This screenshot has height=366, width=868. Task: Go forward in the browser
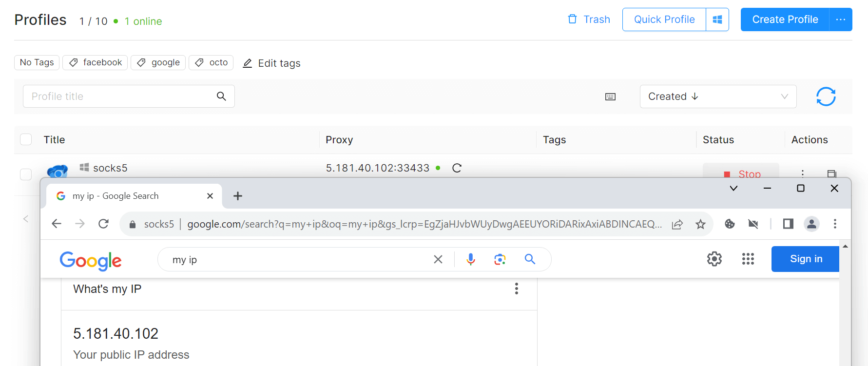[x=80, y=224]
